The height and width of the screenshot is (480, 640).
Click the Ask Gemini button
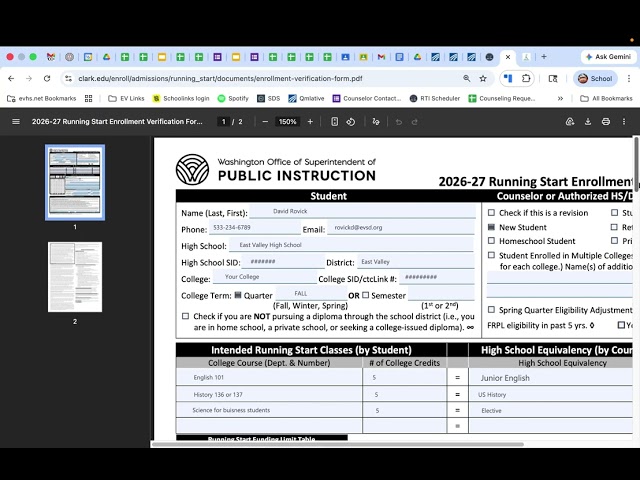[x=608, y=57]
